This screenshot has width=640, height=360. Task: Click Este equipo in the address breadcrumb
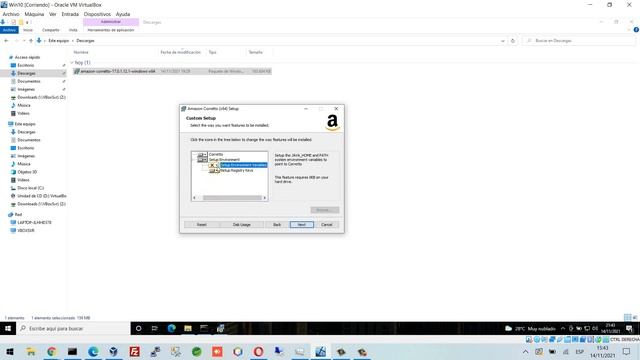point(59,41)
